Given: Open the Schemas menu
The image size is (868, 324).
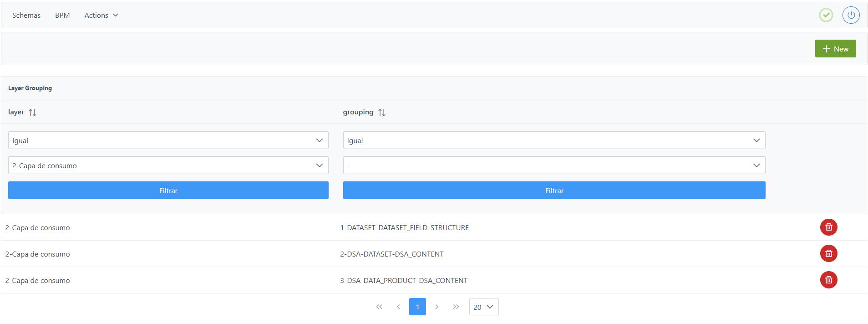Looking at the screenshot, I should [26, 15].
